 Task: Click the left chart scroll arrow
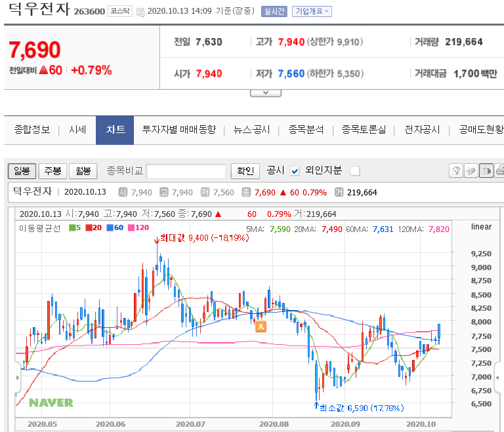18,378
